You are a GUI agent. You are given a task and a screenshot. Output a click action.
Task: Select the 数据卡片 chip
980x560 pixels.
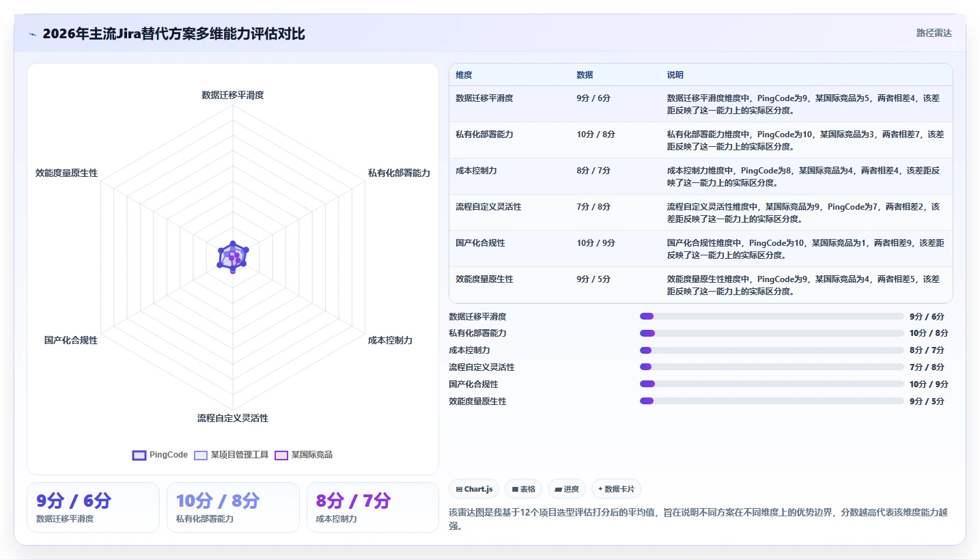617,489
